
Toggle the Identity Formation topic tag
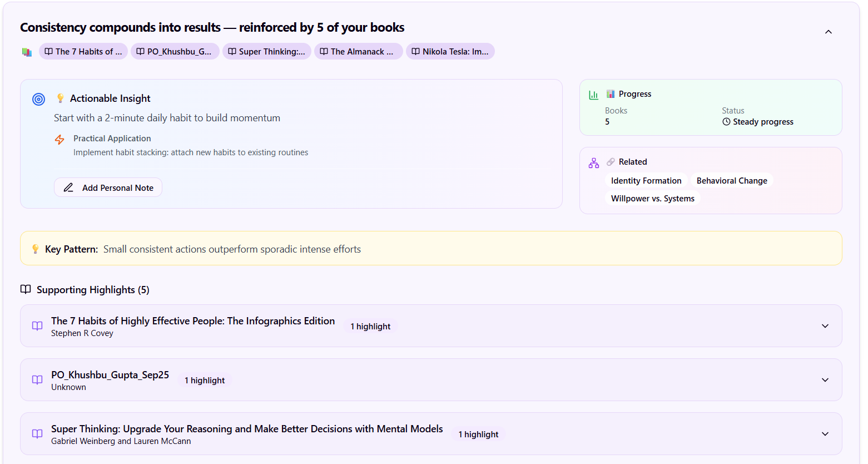(646, 180)
